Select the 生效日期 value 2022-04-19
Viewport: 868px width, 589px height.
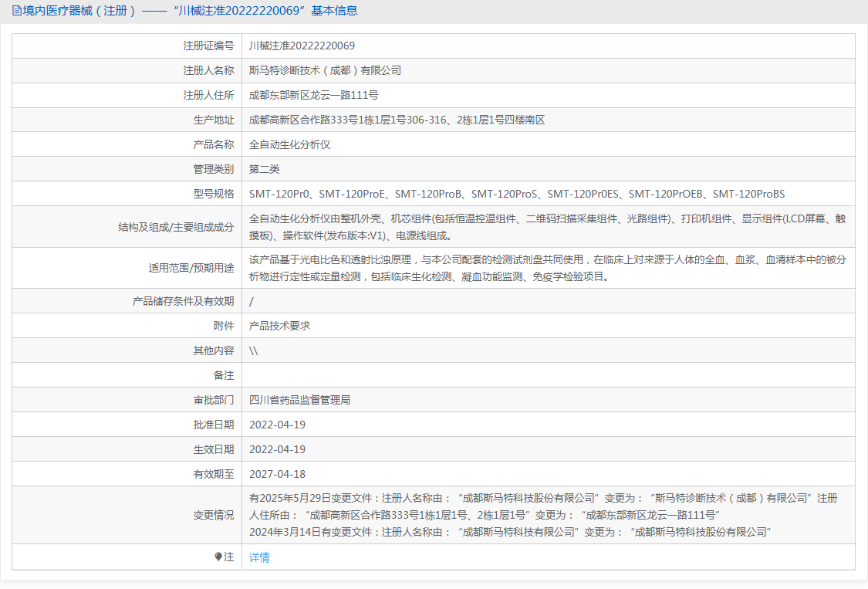(277, 449)
